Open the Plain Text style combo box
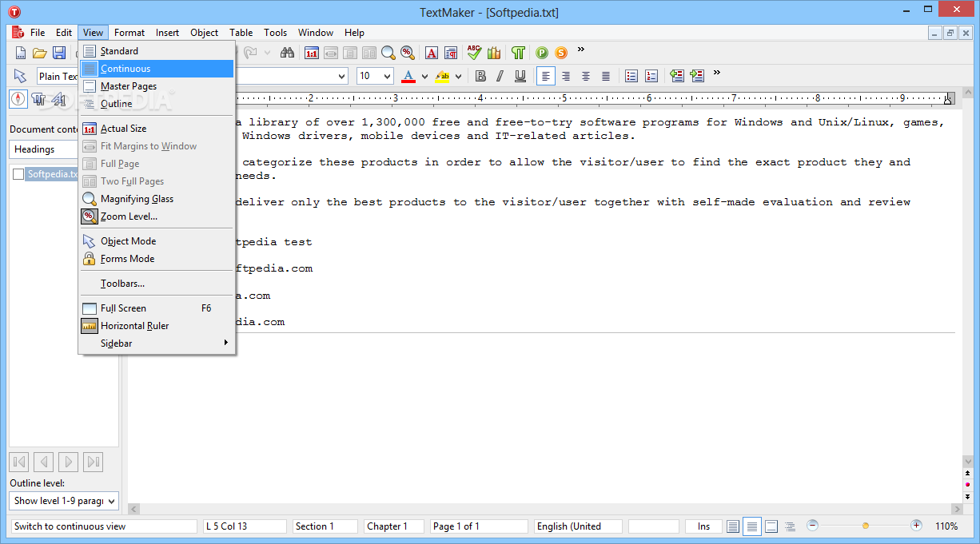980x544 pixels. (x=58, y=76)
